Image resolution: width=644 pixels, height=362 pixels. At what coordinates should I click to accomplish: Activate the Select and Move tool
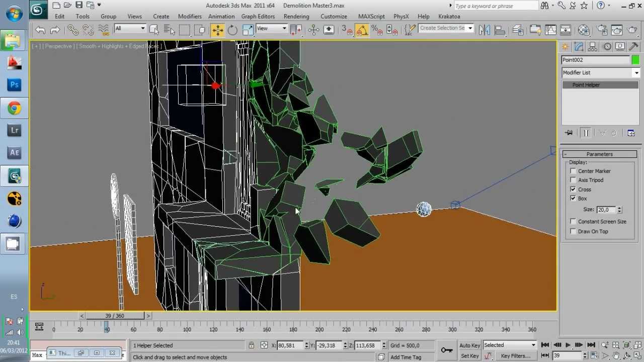coord(217,30)
